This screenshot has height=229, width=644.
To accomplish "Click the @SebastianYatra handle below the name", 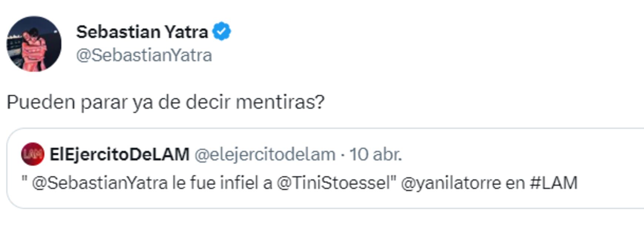I will click(144, 55).
